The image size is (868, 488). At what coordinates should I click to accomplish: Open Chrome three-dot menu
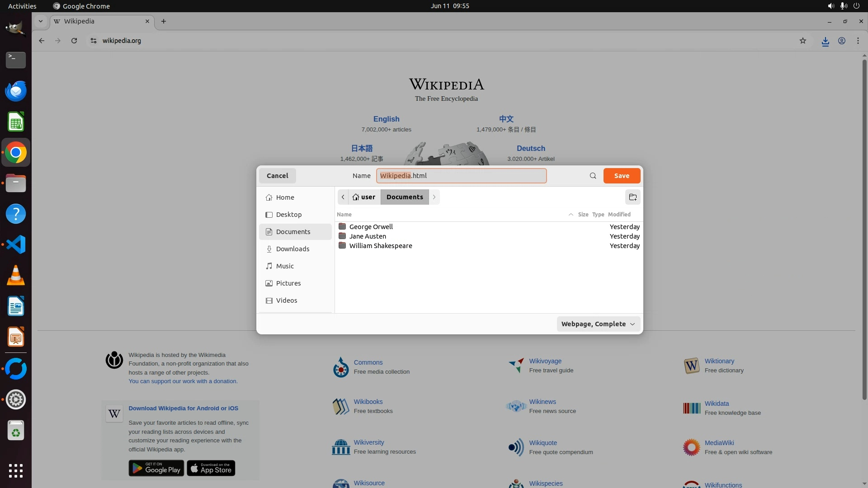click(858, 41)
